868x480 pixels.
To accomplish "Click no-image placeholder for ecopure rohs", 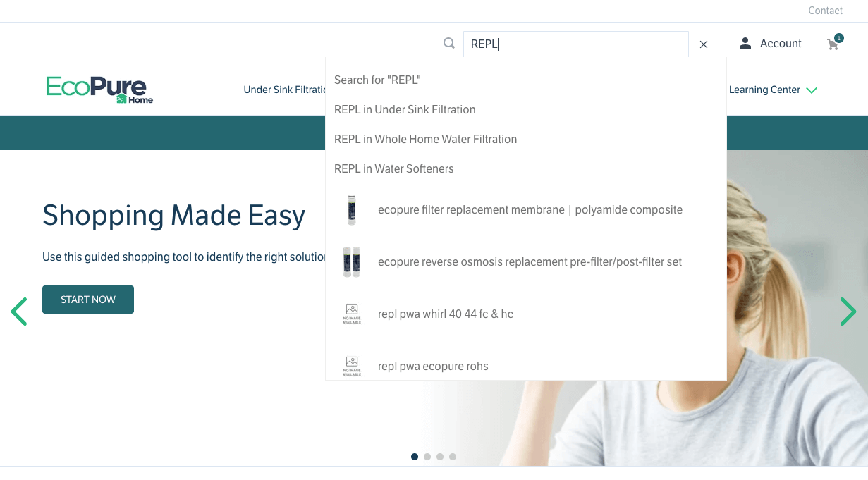I will (x=352, y=366).
